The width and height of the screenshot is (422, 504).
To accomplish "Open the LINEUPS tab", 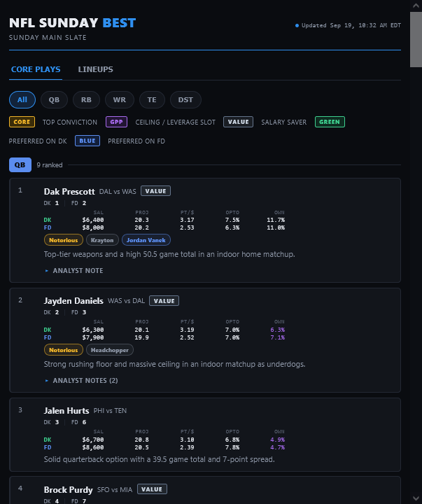I will (x=95, y=69).
